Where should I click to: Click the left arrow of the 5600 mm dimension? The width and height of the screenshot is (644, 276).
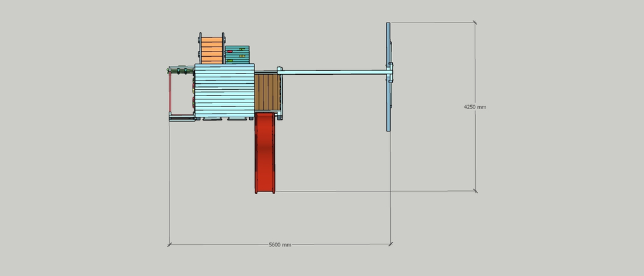click(x=170, y=244)
